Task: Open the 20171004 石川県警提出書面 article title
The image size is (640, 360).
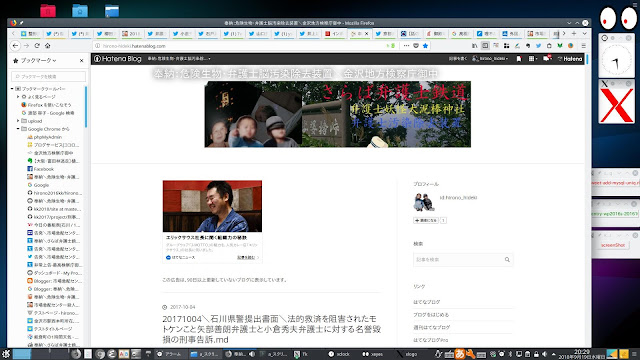Action: pyautogui.click(x=271, y=329)
